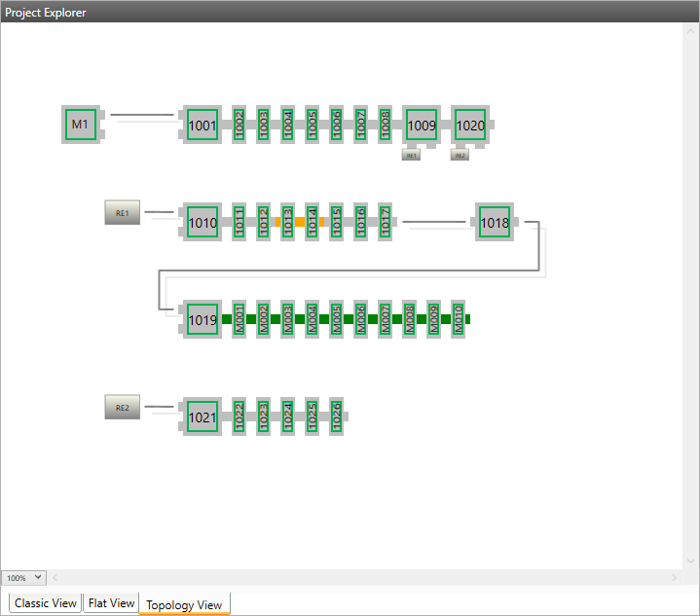
Task: Select the large RE2 block beside node 1021
Action: (123, 408)
